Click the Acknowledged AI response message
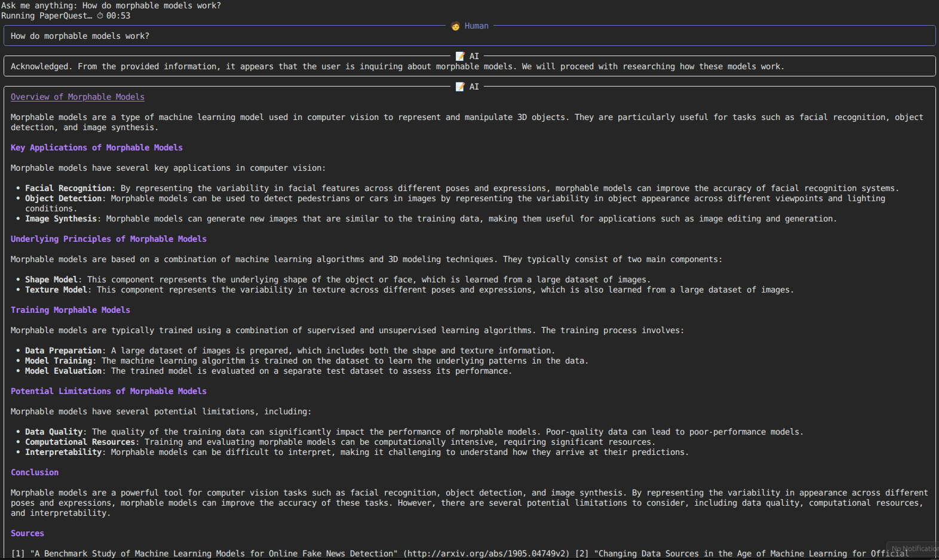Viewport: 939px width, 560px height. pos(397,66)
